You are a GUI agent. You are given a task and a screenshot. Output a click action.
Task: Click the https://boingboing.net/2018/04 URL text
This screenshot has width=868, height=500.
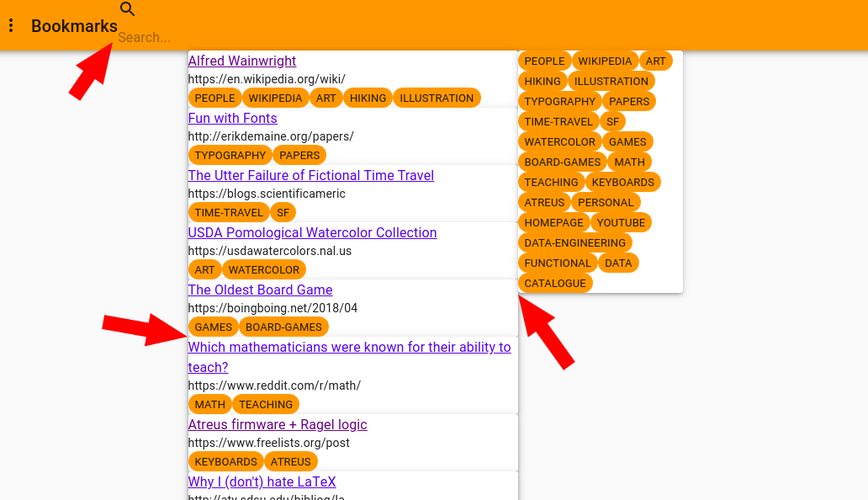pos(273,308)
